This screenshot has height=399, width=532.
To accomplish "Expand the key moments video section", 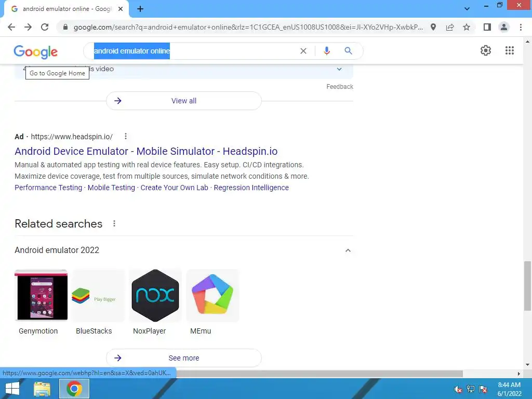I will pos(339,69).
